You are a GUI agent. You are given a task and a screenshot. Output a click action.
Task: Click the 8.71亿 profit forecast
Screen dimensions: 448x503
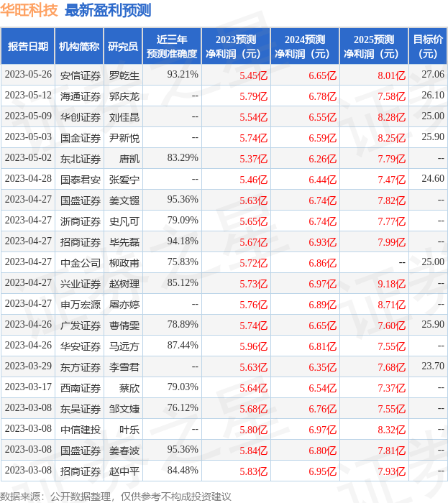(x=391, y=305)
